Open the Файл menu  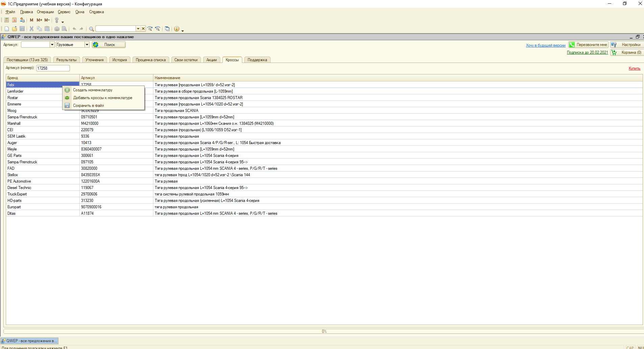point(10,12)
